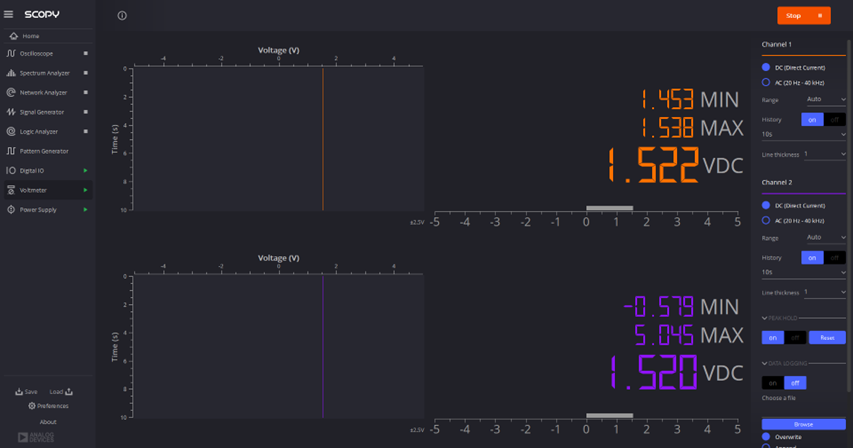Click Digital IO green play indicator
The image size is (853, 448).
click(85, 171)
